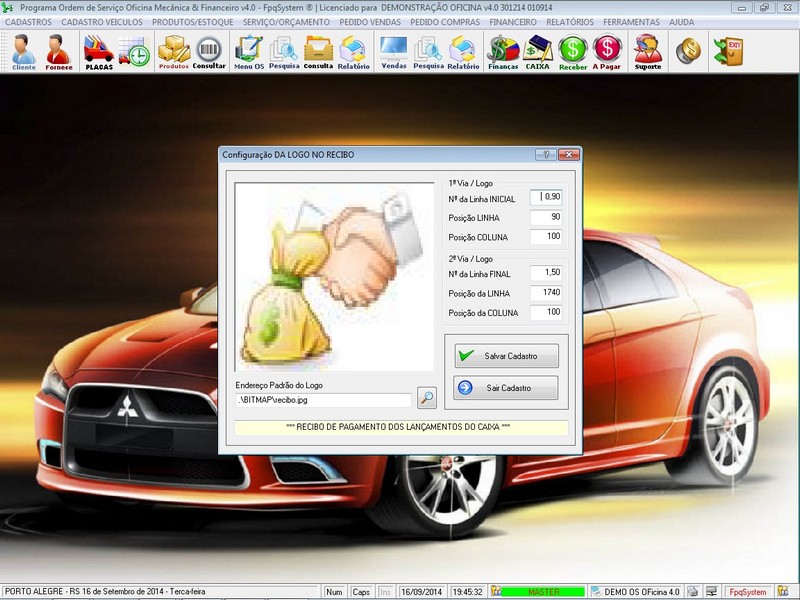Click the exit door icon
This screenshot has width=800, height=600.
[x=728, y=51]
